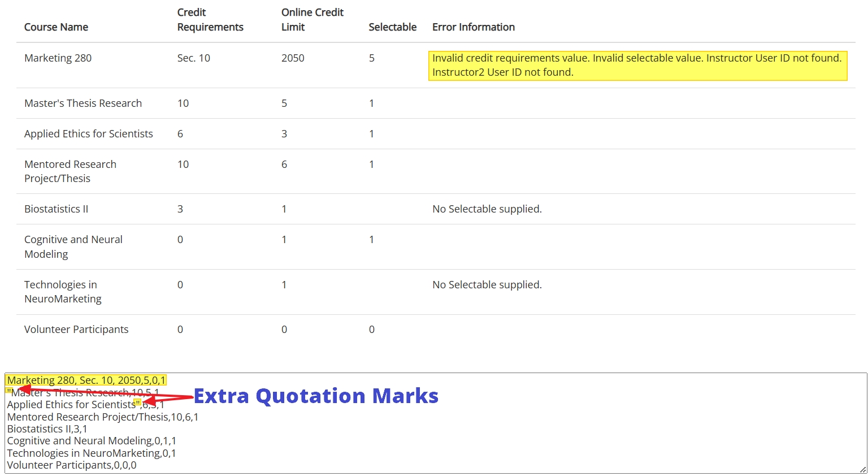The width and height of the screenshot is (868, 476).
Task: Click the Mentored Research Project/Thesis,10,6,1 text line
Action: [x=103, y=417]
